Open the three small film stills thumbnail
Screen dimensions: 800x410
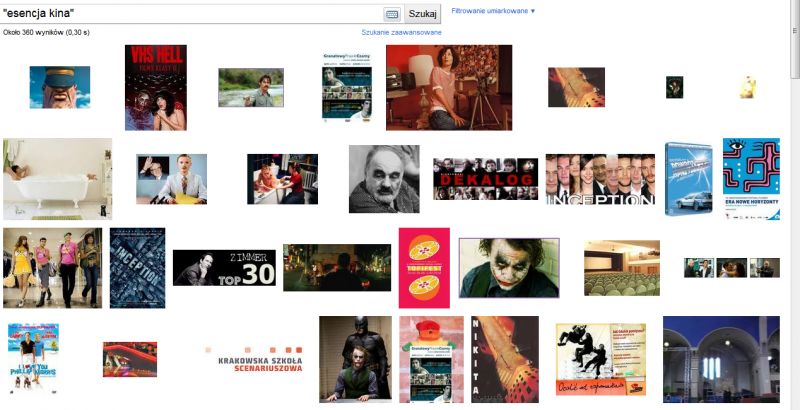(732, 268)
